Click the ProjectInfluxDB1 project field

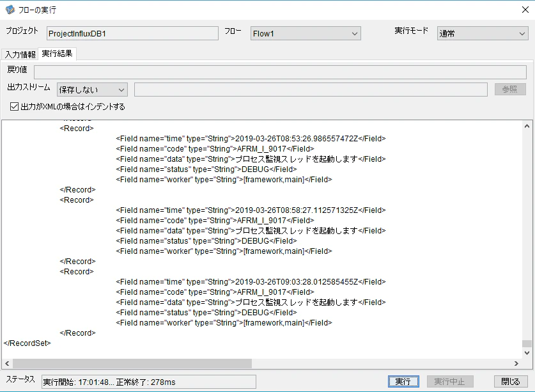click(x=132, y=33)
